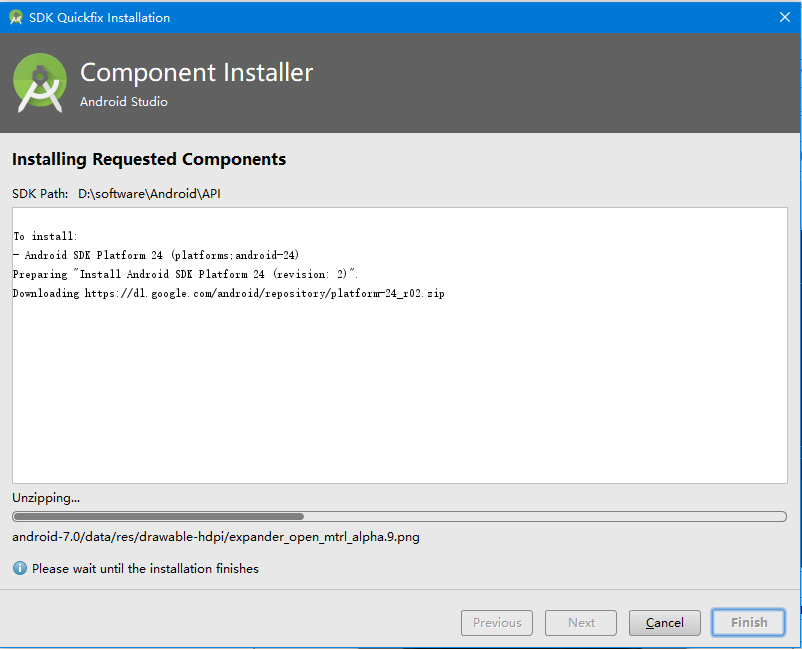Click the unzipping progress bar
This screenshot has width=802, height=649.
[x=399, y=517]
